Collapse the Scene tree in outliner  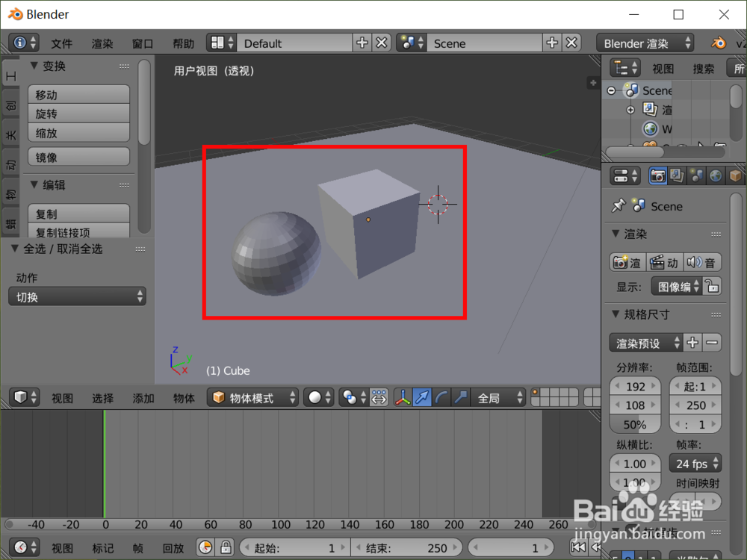tap(611, 90)
